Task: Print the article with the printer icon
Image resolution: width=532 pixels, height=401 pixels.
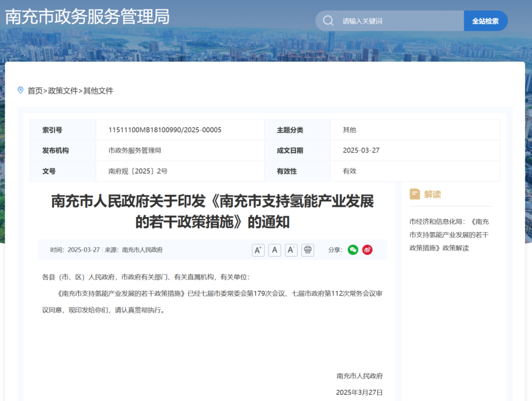Action: (307, 250)
